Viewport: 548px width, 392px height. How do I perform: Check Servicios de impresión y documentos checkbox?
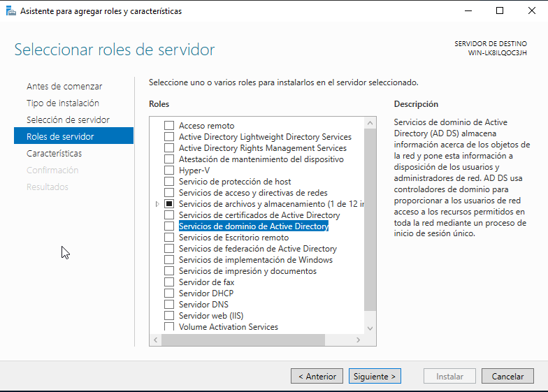tap(169, 271)
